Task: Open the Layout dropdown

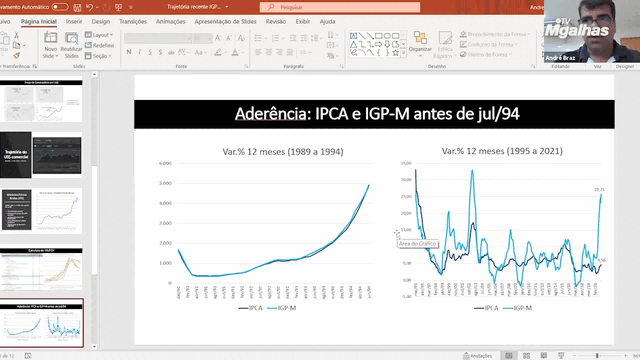Action: [x=99, y=35]
